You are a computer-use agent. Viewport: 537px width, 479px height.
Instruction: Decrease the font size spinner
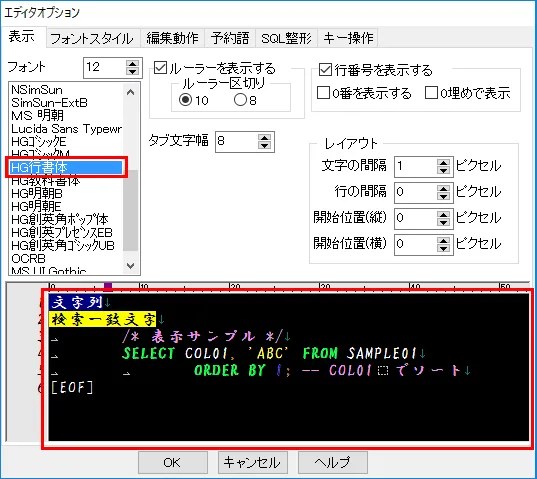(x=132, y=71)
